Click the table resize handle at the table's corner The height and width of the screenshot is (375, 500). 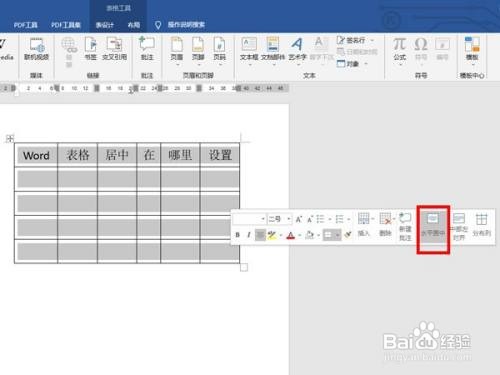[244, 267]
